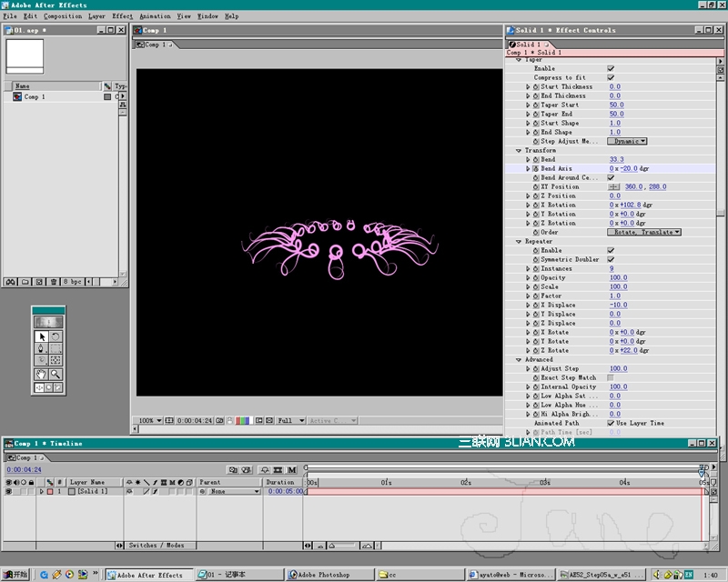This screenshot has width=728, height=582.
Task: Pick the Hand tool in the toolbox
Action: click(x=41, y=374)
